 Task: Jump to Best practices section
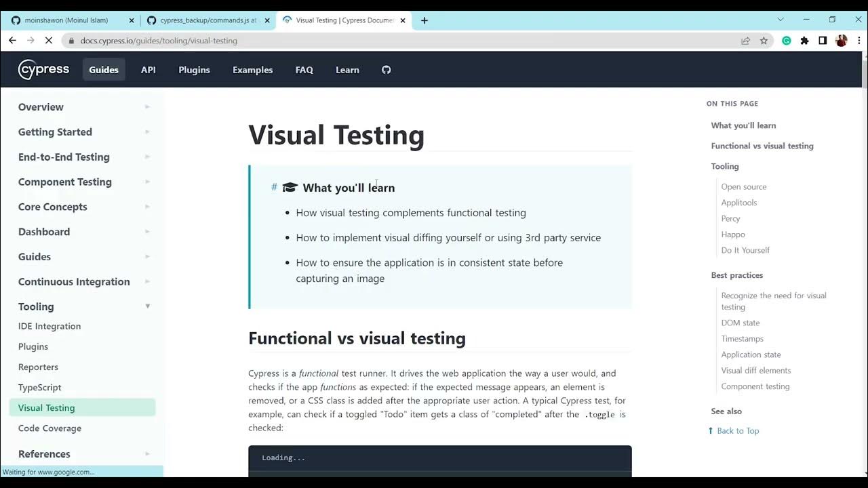(737, 275)
